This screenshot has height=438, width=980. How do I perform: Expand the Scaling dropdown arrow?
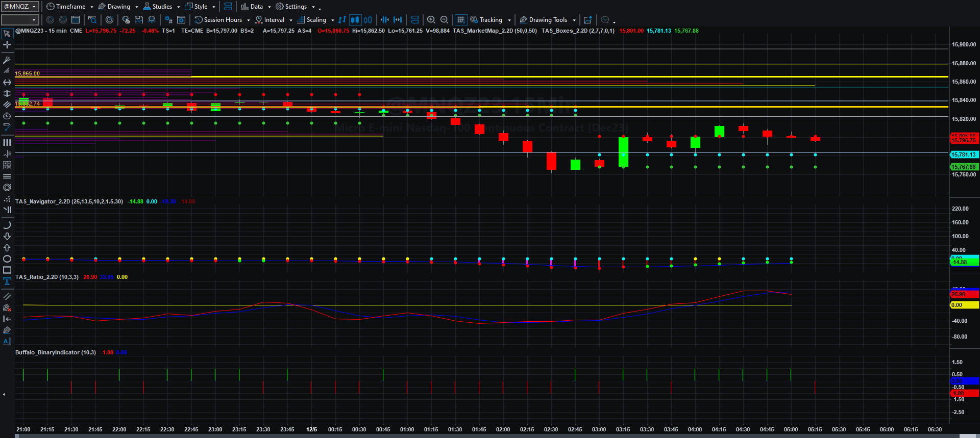pyautogui.click(x=333, y=20)
